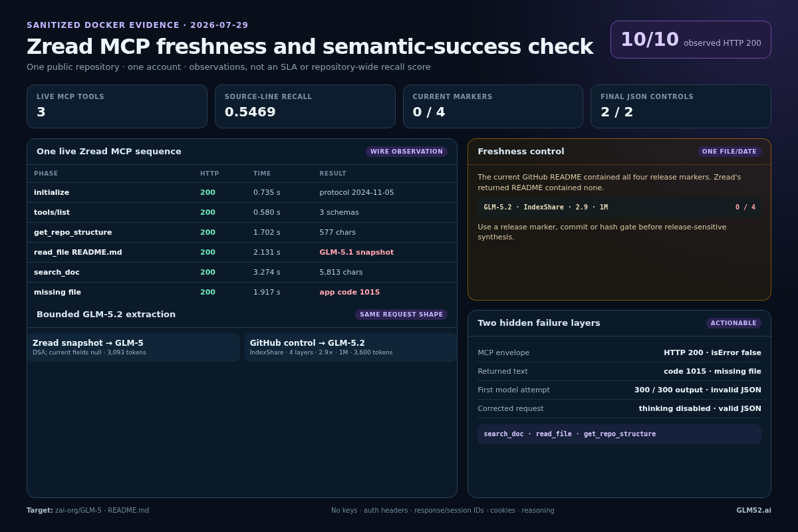
Task: Click the Two hidden failure layers heading
Action: [539, 323]
